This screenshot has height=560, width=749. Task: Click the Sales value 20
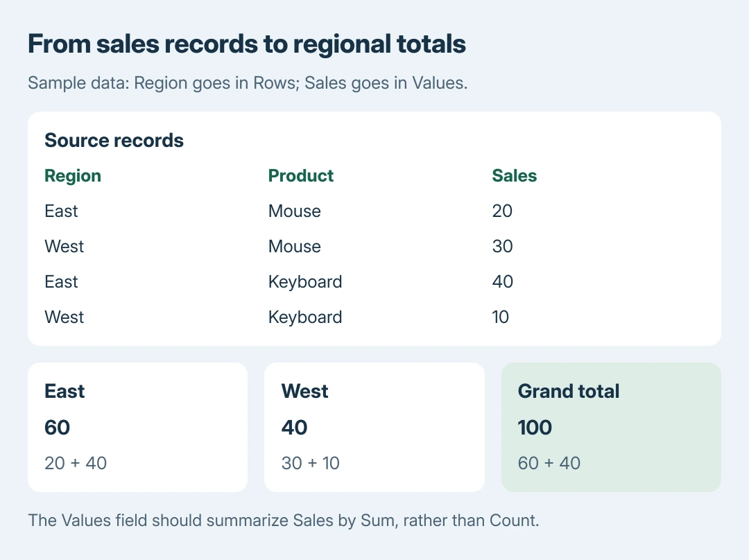503,211
